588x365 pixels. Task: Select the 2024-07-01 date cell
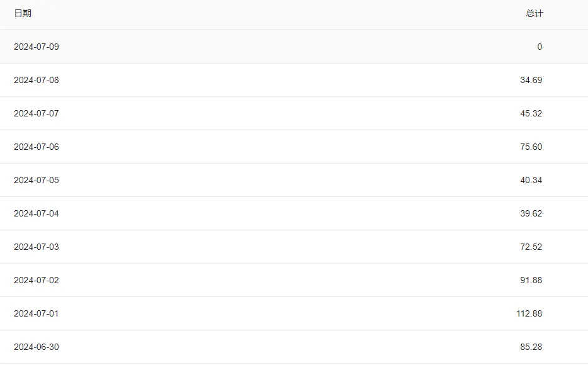37,313
